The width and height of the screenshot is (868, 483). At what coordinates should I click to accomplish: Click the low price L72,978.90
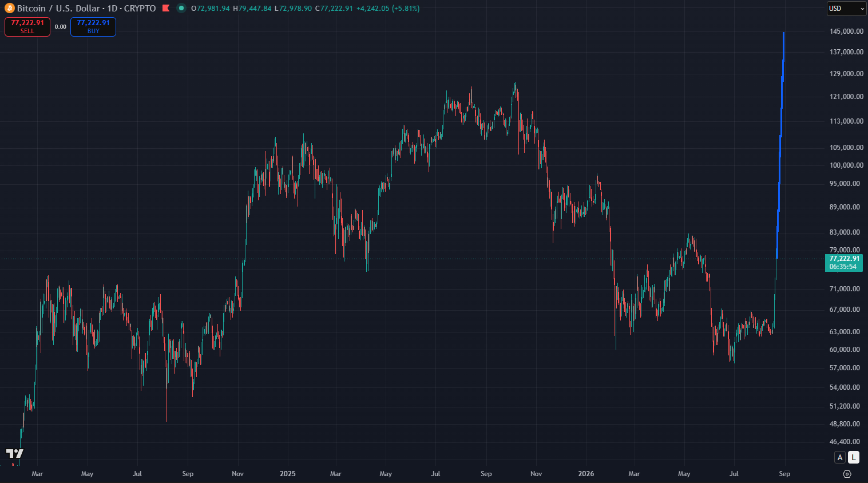pyautogui.click(x=294, y=9)
